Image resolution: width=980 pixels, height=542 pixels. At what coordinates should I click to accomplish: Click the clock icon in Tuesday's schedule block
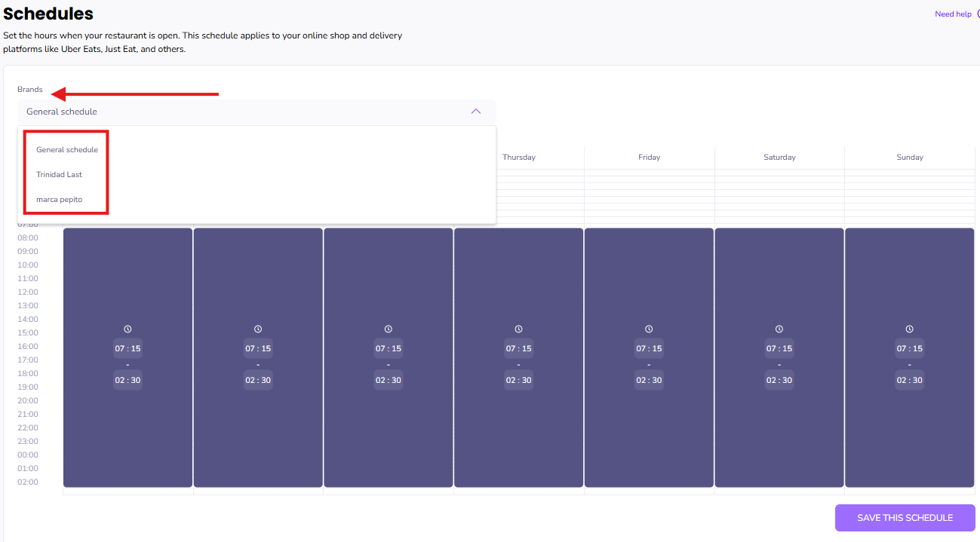258,329
